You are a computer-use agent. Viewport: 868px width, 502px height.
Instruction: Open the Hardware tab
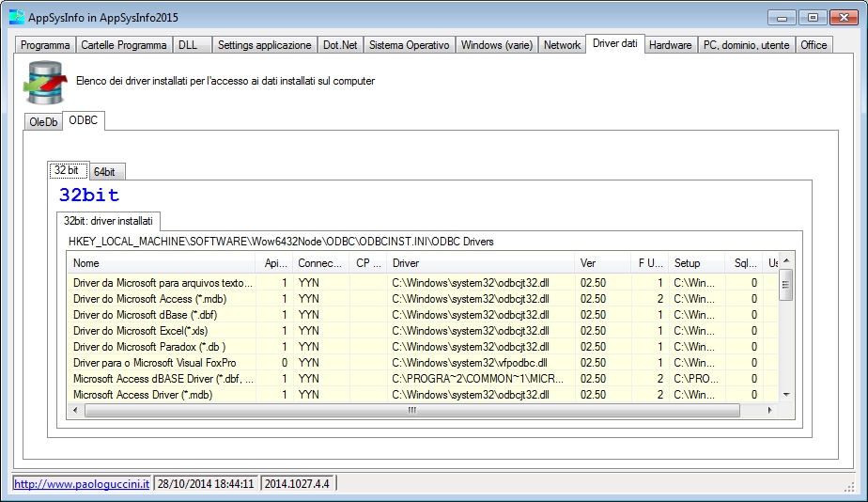[670, 45]
